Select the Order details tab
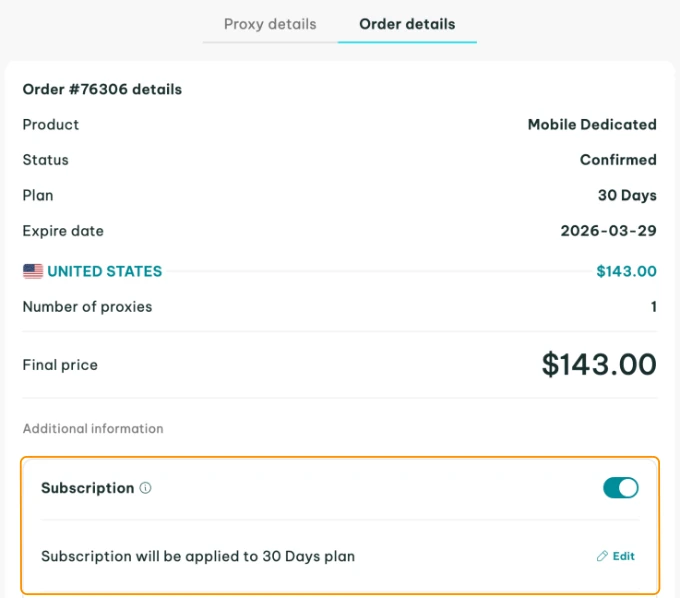Screen dimensions: 680x598 [407, 24]
